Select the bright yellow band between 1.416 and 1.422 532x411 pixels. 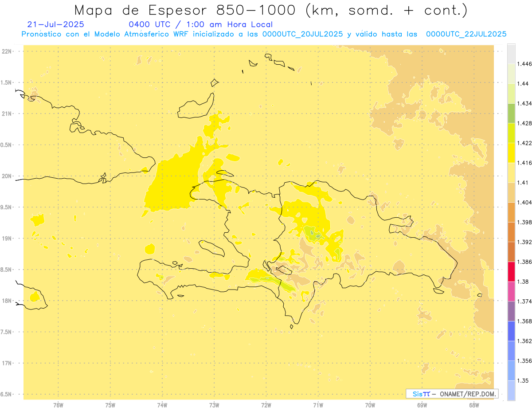511,153
